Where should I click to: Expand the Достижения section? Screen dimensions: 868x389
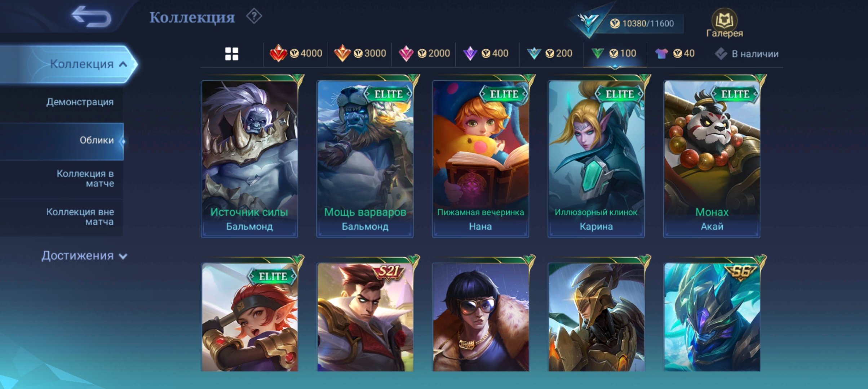click(x=84, y=256)
